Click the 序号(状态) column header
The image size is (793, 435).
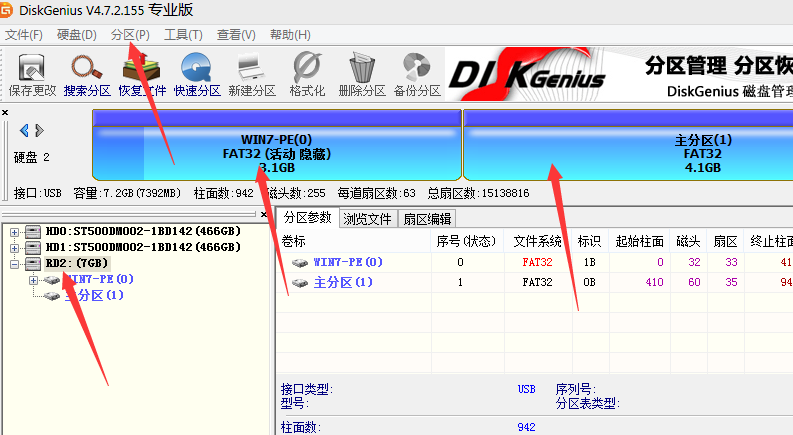467,241
